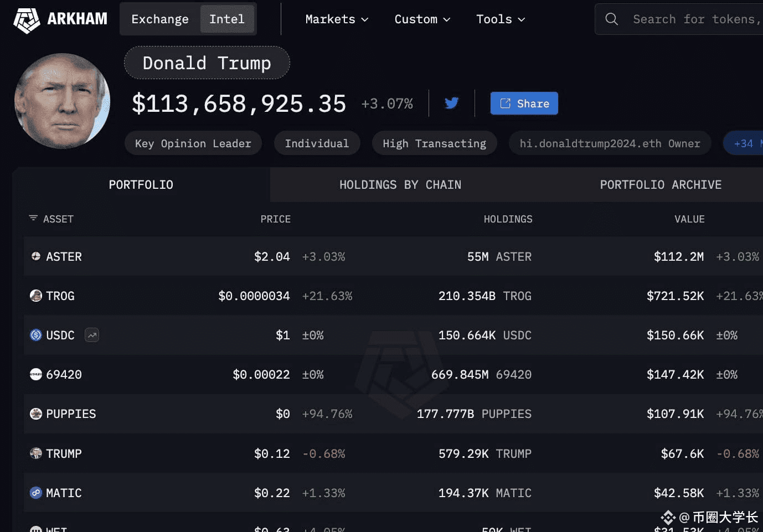Click the total balance $113,658,925.35
Viewport: 763px width, 532px height.
239,104
